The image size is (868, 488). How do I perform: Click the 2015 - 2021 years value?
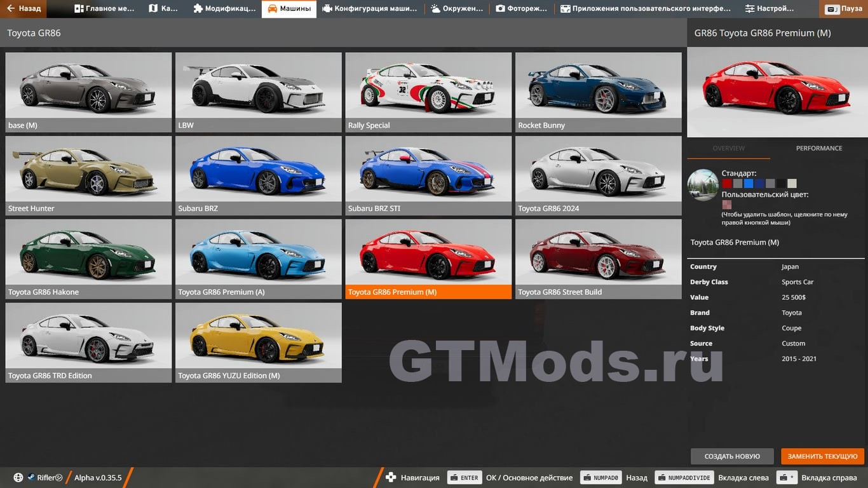pyautogui.click(x=799, y=358)
